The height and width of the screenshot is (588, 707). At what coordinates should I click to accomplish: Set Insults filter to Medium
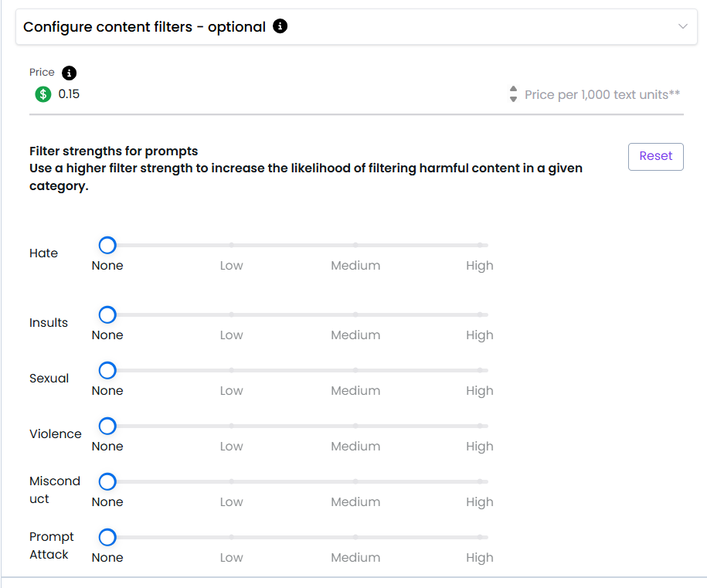tap(355, 315)
